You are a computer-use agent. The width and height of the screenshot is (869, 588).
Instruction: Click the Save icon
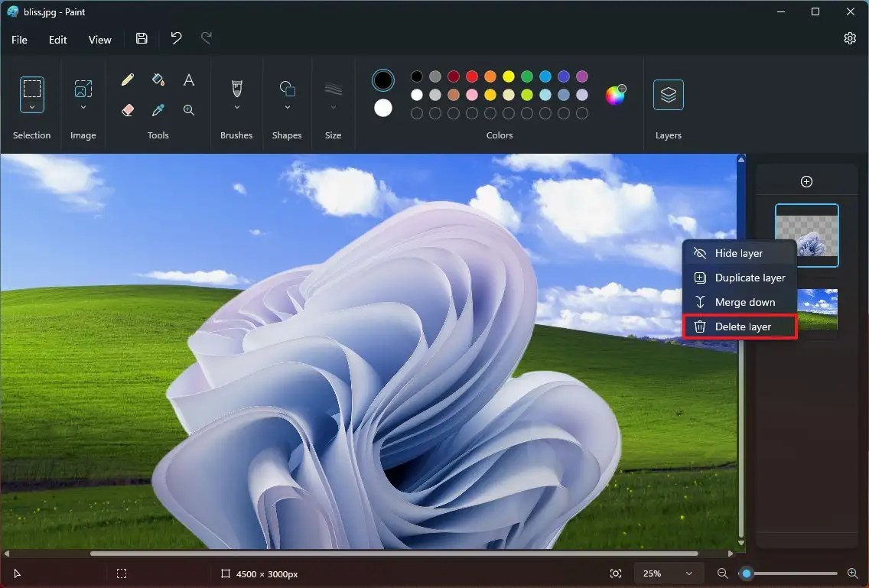coord(141,38)
